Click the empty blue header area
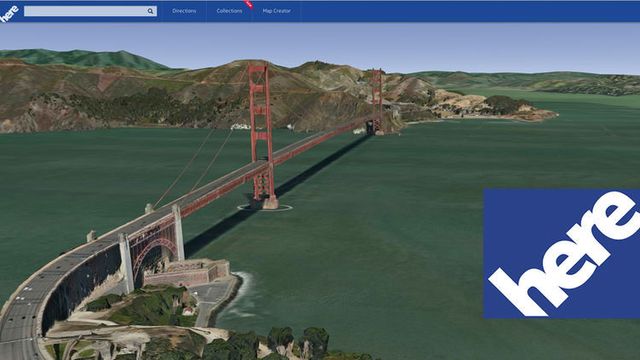This screenshot has width=640, height=360. pos(469,11)
